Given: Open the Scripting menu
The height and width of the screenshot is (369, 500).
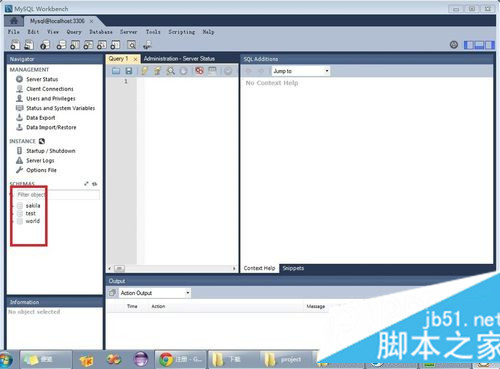Looking at the screenshot, I should [x=182, y=32].
